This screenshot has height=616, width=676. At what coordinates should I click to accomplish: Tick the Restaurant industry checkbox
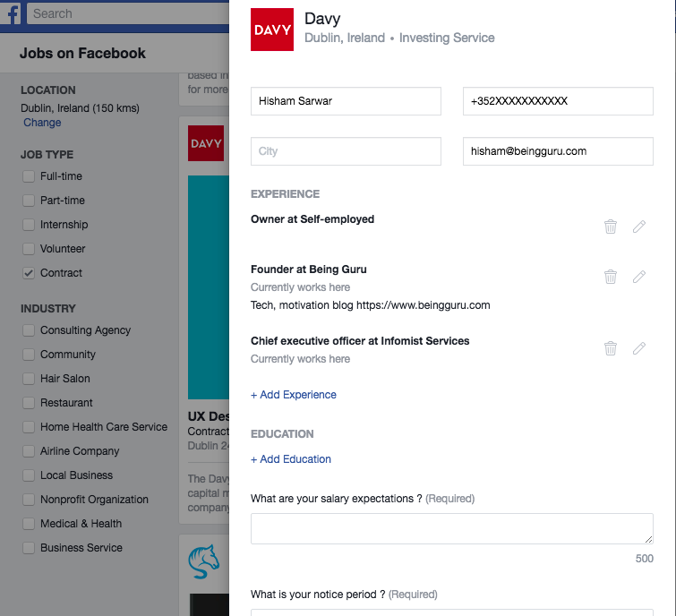coord(29,403)
